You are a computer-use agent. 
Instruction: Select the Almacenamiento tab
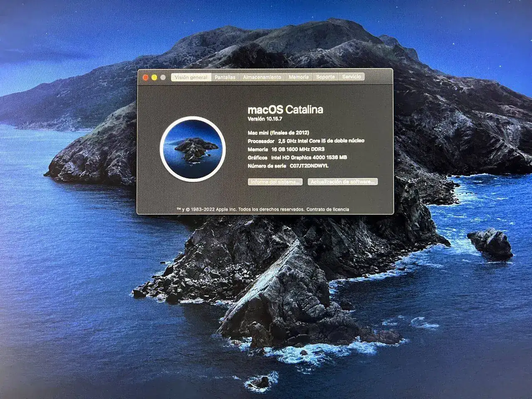(262, 77)
